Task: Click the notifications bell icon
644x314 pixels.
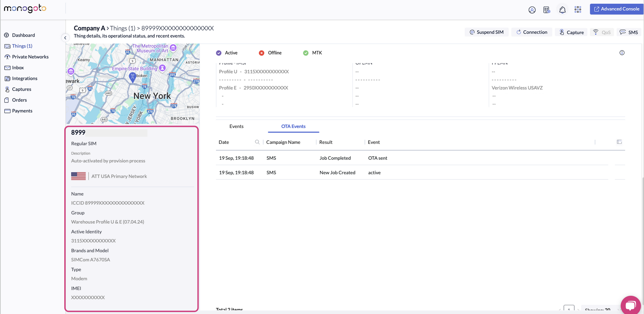Action: point(562,10)
